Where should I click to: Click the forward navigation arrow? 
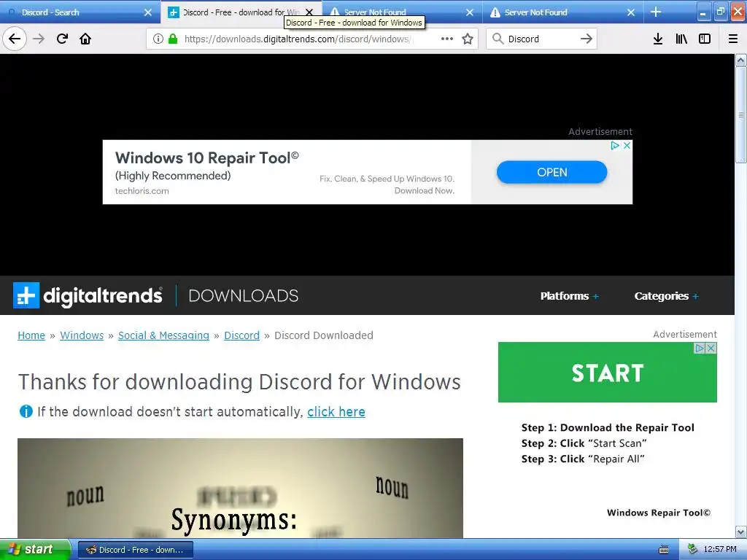coord(39,39)
